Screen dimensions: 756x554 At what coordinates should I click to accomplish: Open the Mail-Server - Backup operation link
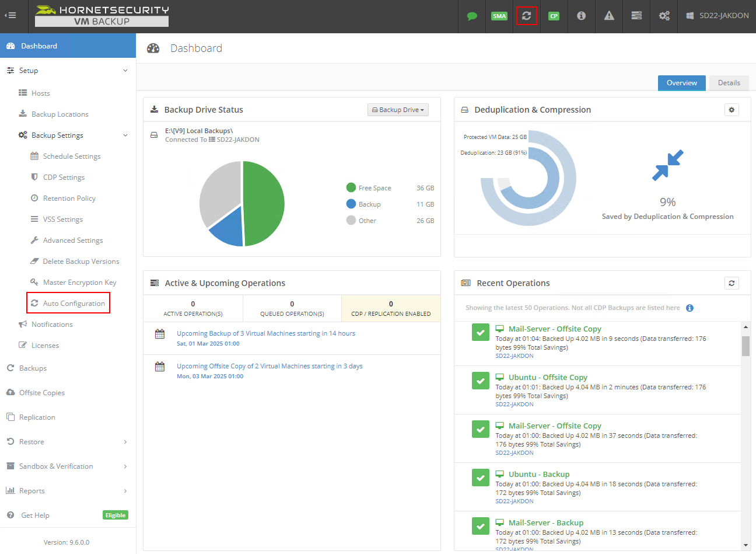click(x=546, y=522)
